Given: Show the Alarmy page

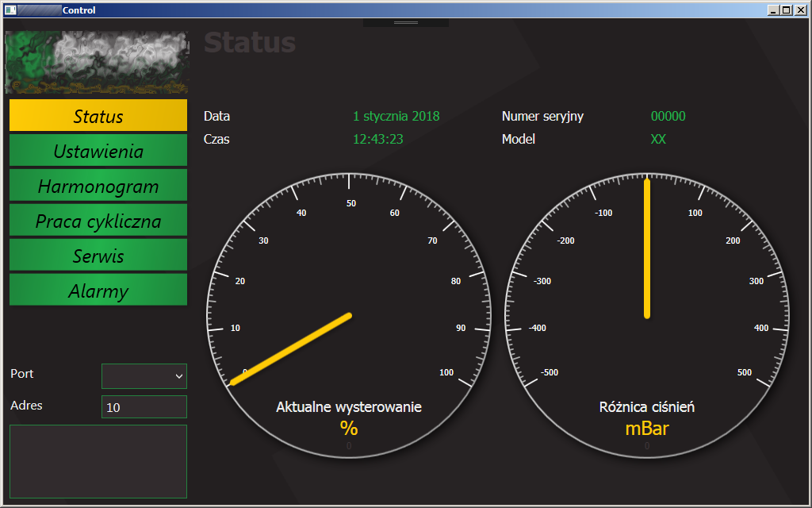Looking at the screenshot, I should tap(98, 290).
